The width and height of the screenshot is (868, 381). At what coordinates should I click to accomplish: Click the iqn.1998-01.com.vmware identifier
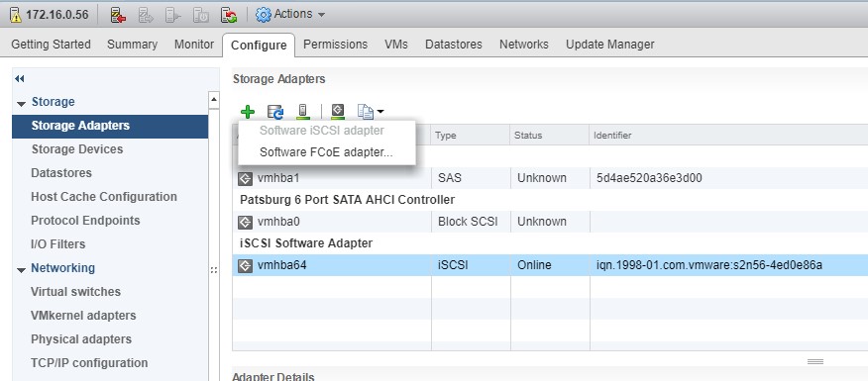pos(709,265)
